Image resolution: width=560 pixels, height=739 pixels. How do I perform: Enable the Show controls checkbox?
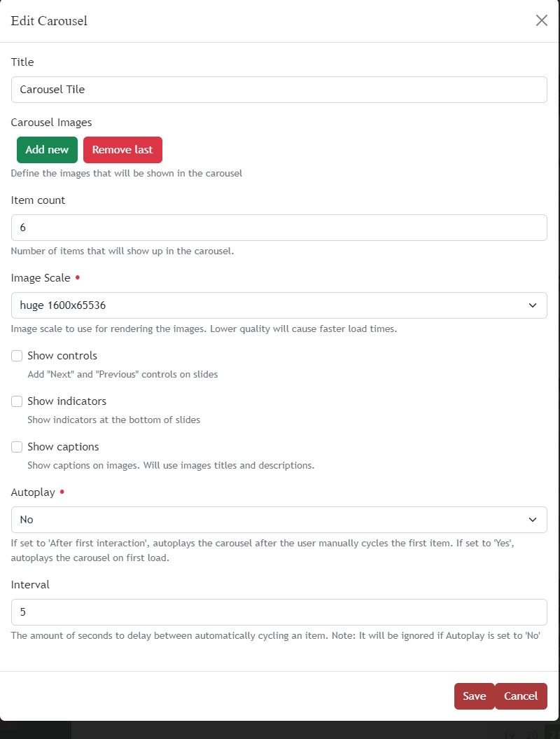(17, 356)
